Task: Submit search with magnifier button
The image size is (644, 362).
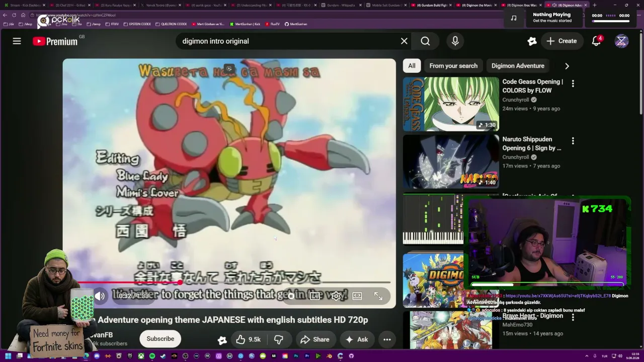Action: click(426, 41)
